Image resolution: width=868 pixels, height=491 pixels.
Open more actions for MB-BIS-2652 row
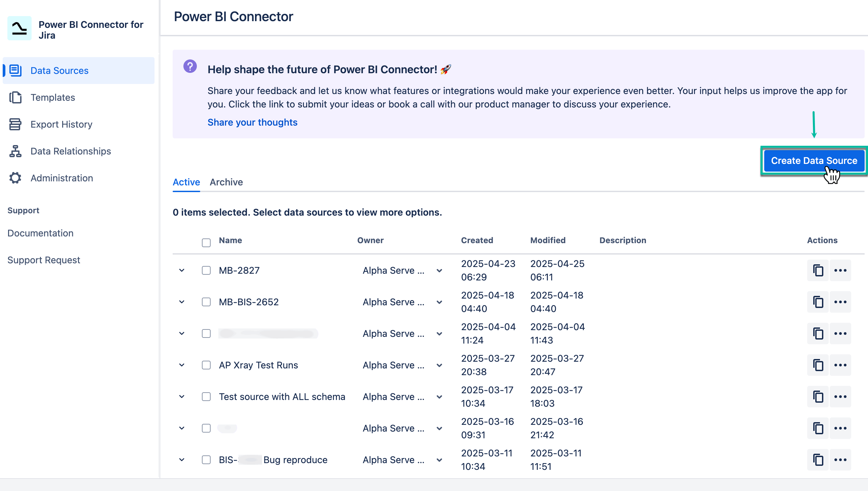840,302
